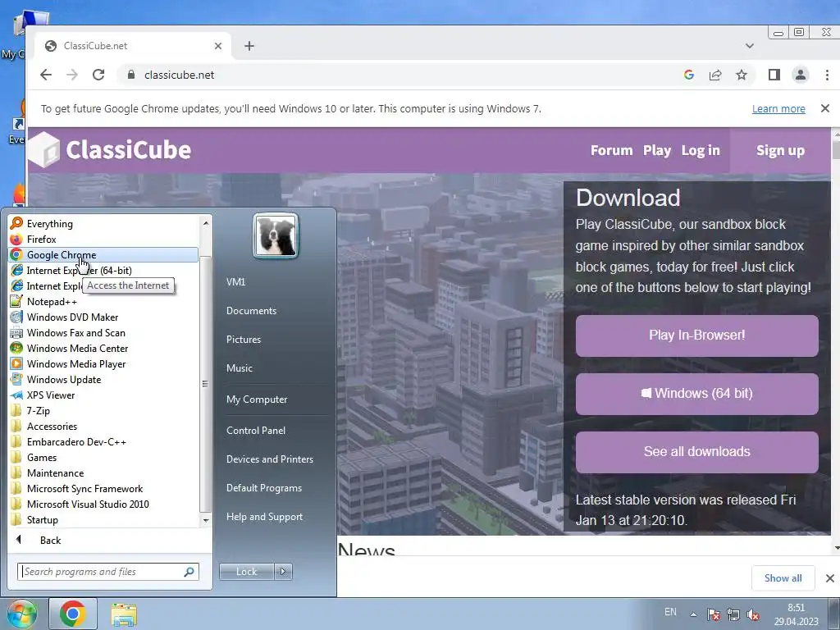Viewport: 840px width, 630px height.
Task: Open Pictures from the Start menu
Action: tap(244, 340)
